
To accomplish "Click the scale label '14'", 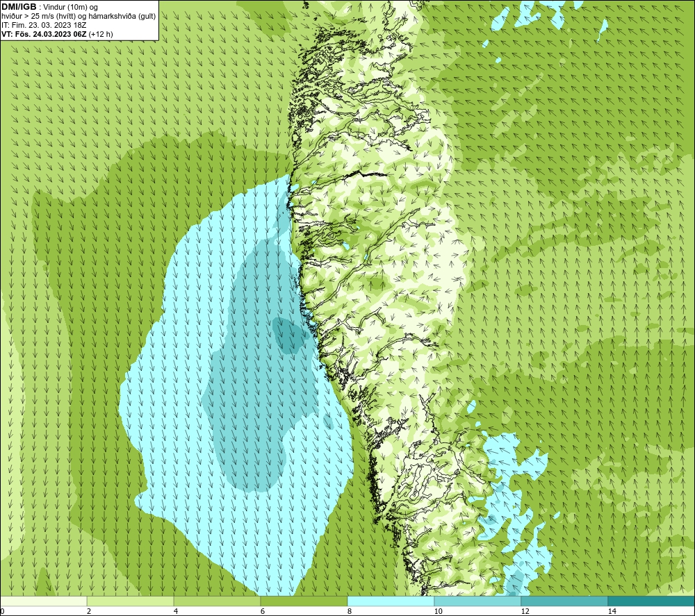I will click(612, 611).
